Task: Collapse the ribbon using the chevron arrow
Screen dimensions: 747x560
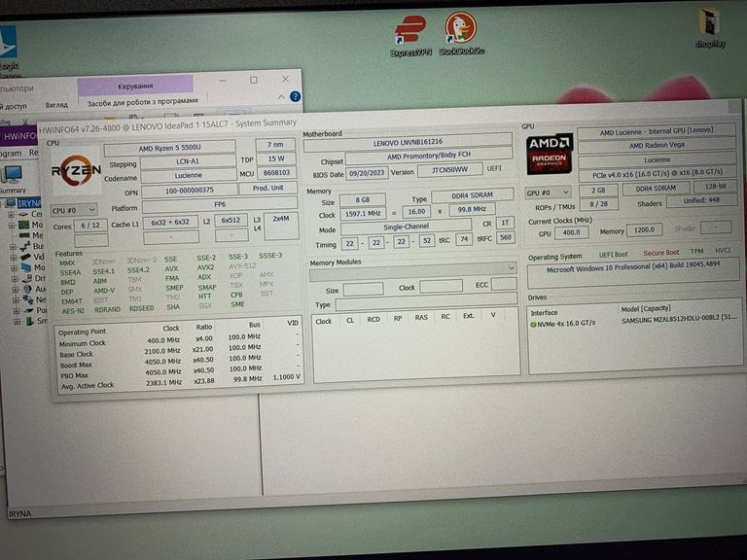Action: pos(283,97)
